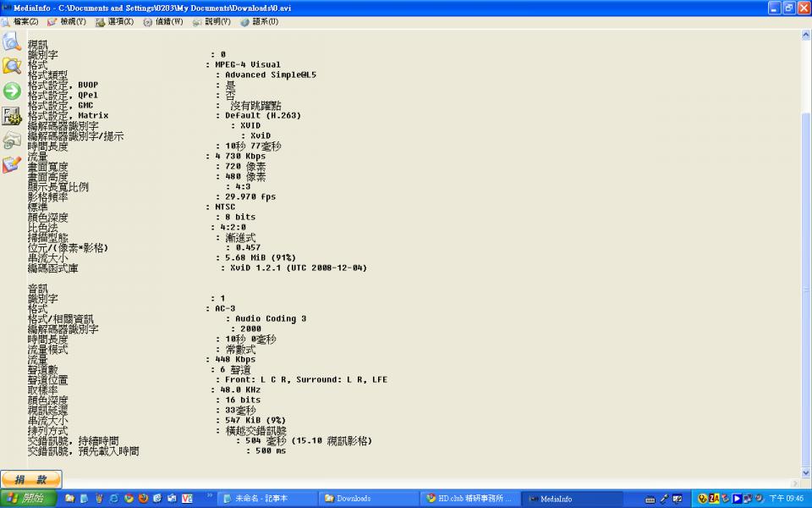The image size is (812, 508).
Task: Click the 'MPEG-4 Visual' format value
Action: 248,65
